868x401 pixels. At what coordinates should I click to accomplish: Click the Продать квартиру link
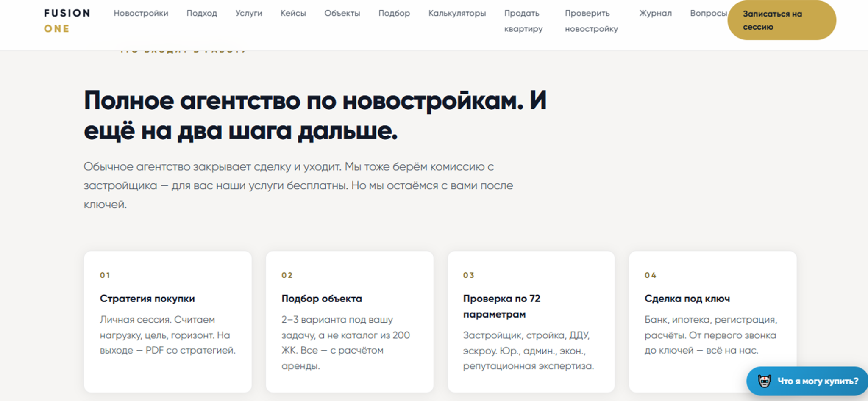tap(523, 21)
